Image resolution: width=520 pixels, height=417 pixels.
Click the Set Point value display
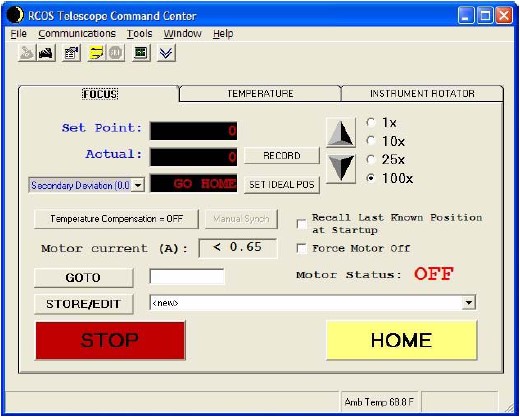tap(194, 131)
